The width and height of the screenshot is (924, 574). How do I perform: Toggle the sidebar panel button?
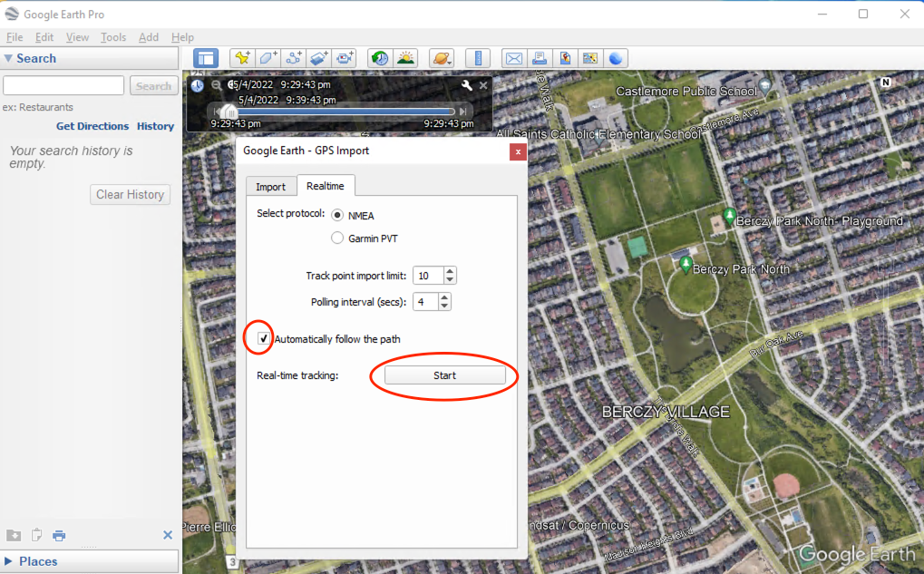coord(206,58)
